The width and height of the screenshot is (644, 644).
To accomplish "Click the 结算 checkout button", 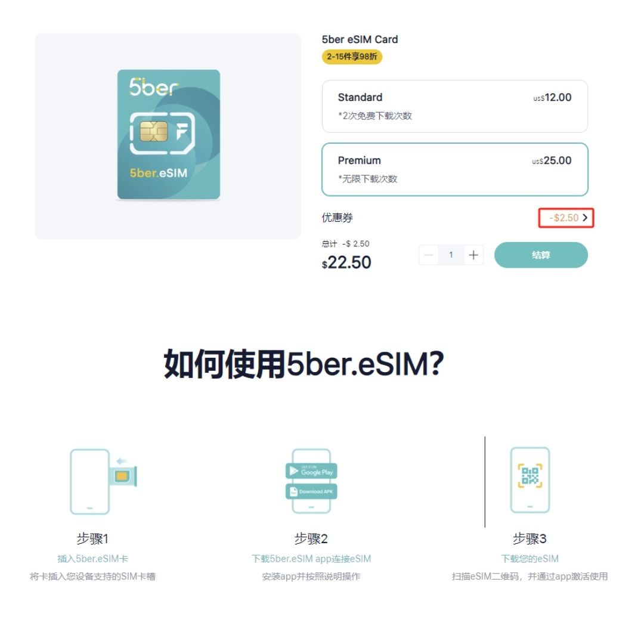I will (x=541, y=255).
